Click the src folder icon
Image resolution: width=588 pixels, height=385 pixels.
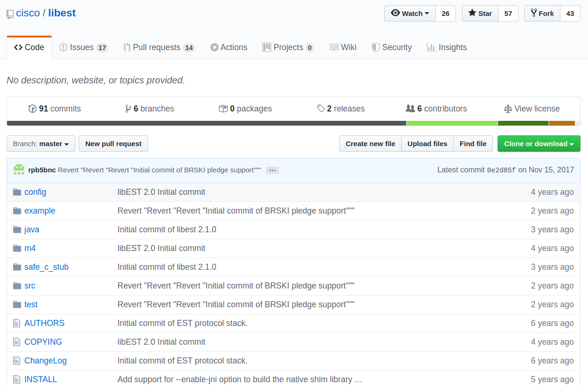(17, 286)
